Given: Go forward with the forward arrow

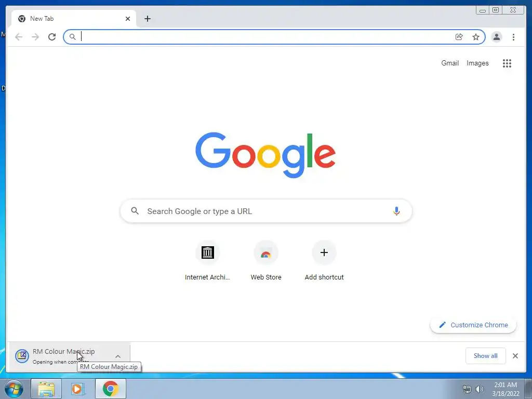Looking at the screenshot, I should 35,37.
